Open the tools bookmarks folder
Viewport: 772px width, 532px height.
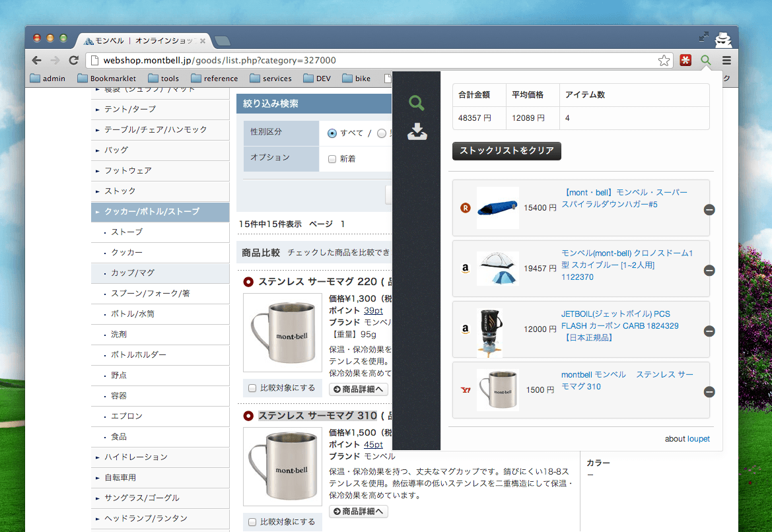coord(164,79)
